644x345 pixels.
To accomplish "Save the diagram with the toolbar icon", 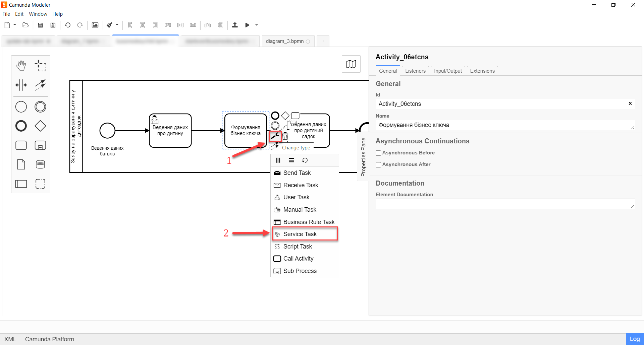I will coord(40,25).
